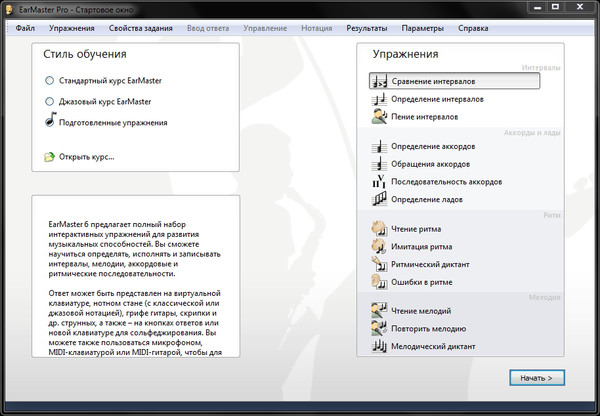This screenshot has width=600, height=416.
Task: Open the Открыть курс... link
Action: tap(87, 157)
